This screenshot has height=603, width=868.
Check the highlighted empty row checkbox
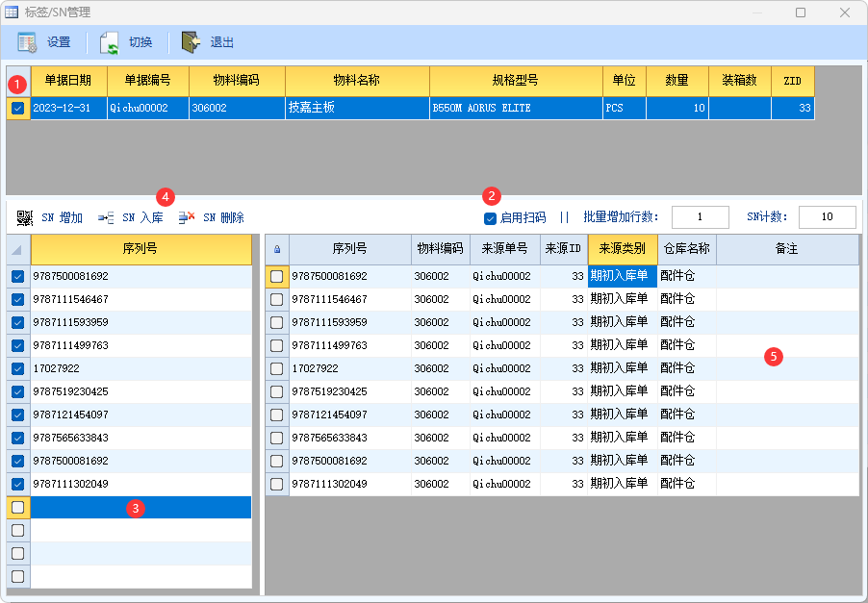click(17, 507)
